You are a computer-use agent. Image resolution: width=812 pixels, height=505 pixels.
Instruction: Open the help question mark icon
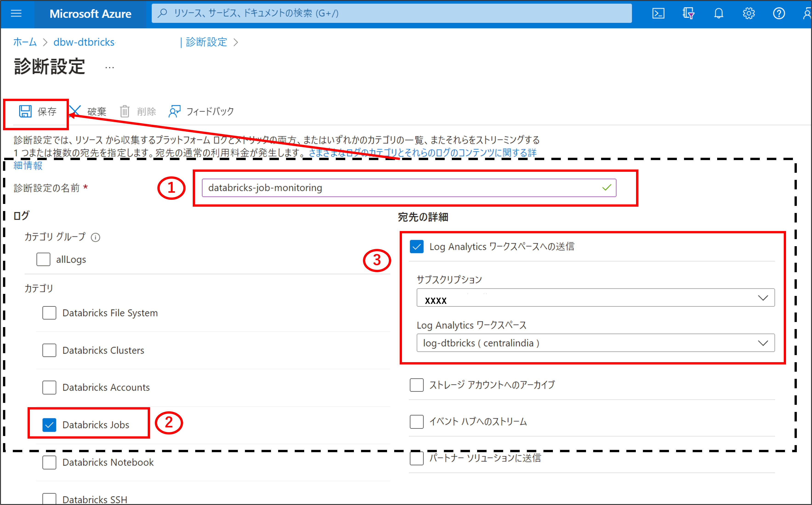click(779, 13)
